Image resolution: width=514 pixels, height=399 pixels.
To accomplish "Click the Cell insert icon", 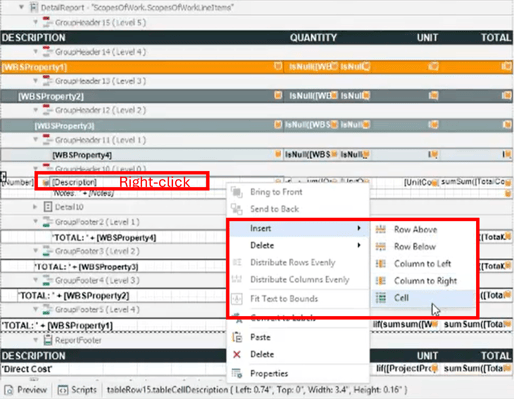I will [x=381, y=298].
